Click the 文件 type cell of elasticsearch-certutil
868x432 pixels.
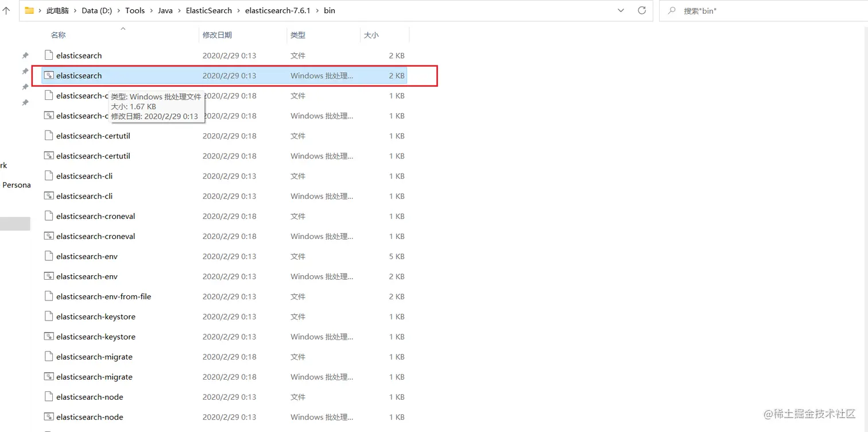pyautogui.click(x=298, y=136)
